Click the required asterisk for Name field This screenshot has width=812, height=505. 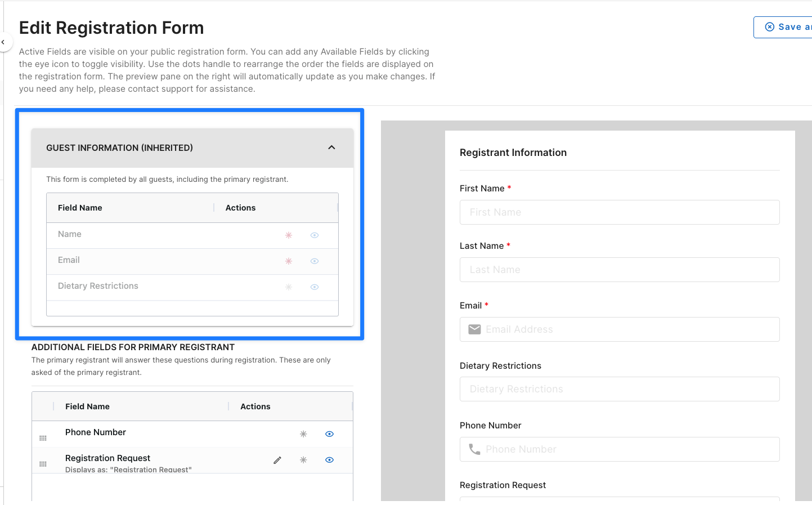tap(289, 235)
